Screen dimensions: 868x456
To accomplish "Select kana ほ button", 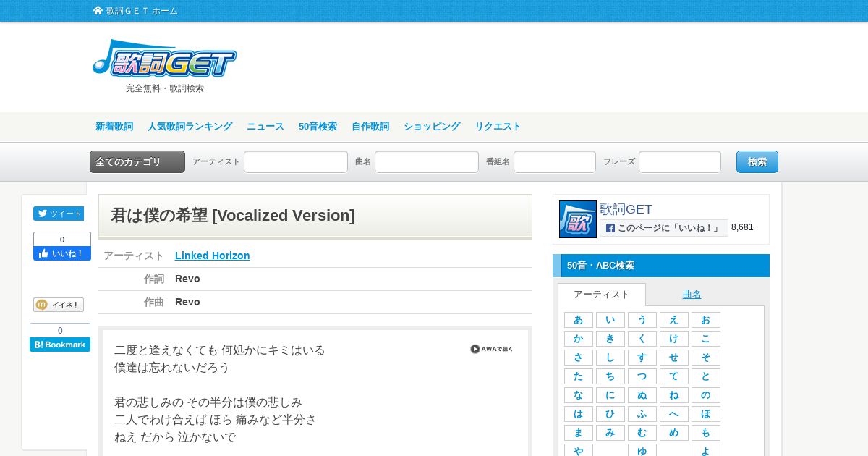I will [706, 414].
